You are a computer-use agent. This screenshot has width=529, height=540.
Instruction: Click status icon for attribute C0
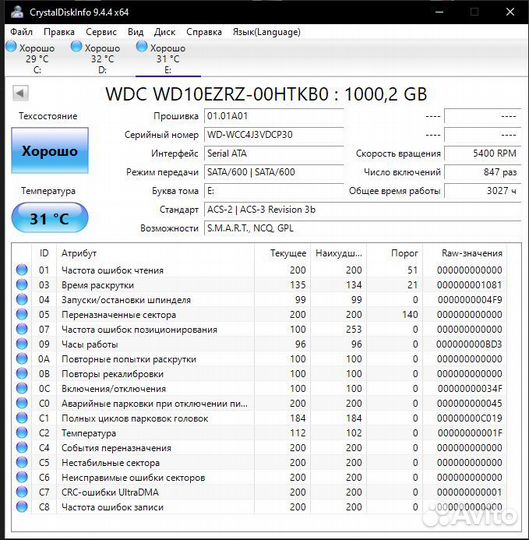click(22, 403)
